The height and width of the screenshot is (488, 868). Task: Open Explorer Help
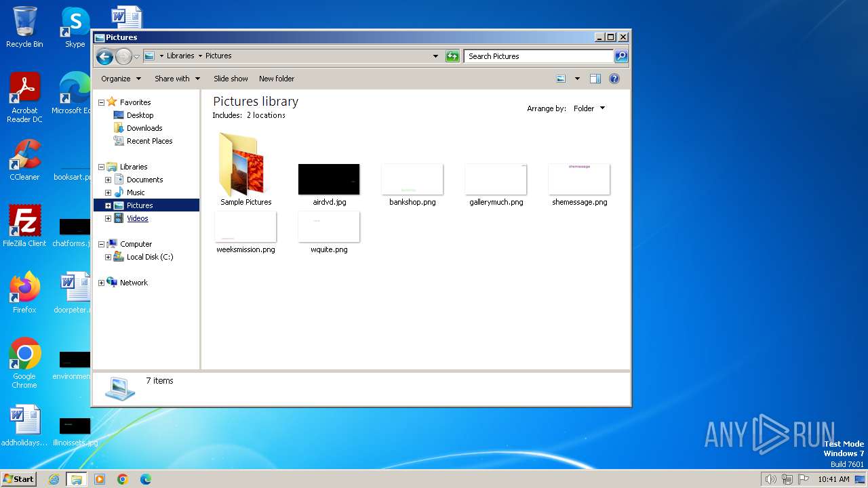pyautogui.click(x=614, y=79)
